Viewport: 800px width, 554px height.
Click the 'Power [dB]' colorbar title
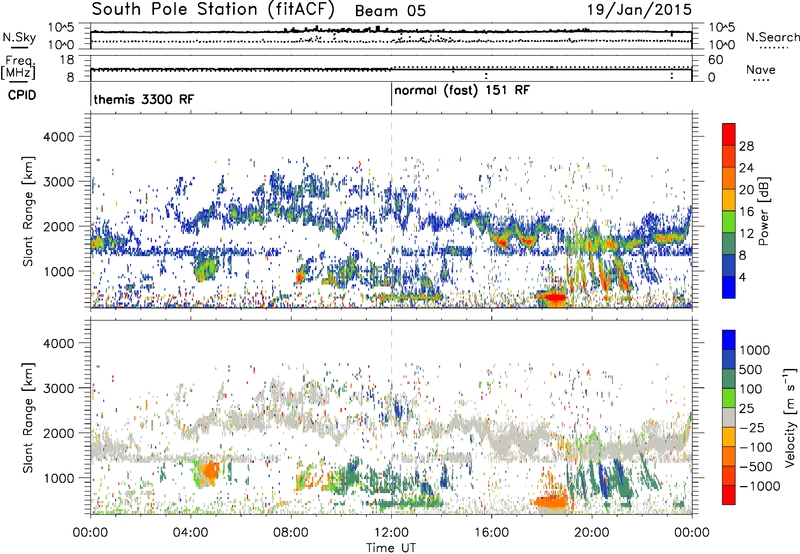coord(763,211)
